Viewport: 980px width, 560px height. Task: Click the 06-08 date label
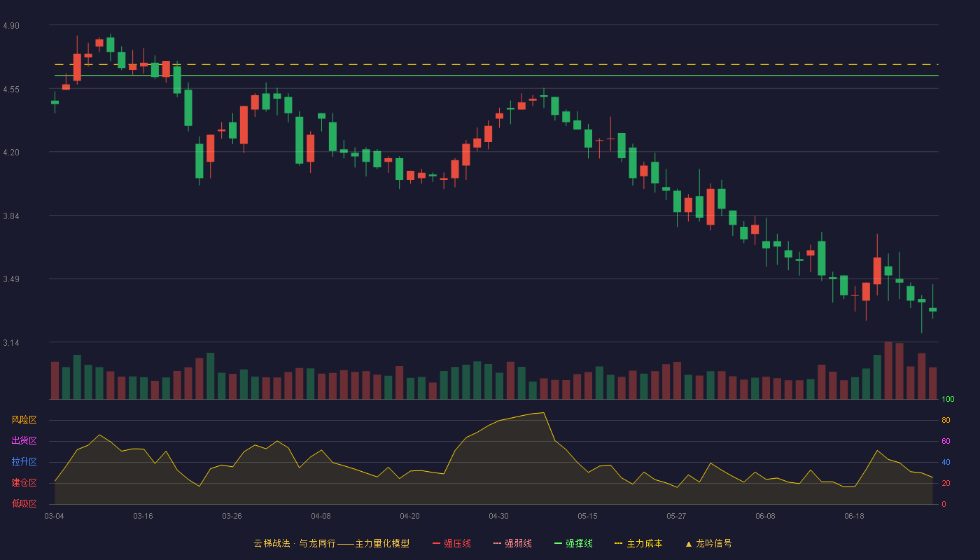(x=765, y=516)
